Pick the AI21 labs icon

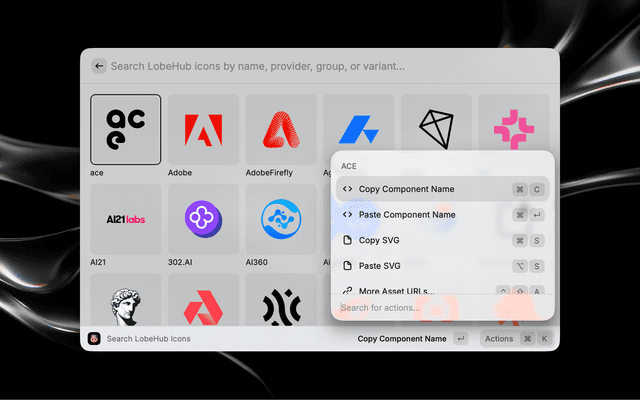(125, 218)
